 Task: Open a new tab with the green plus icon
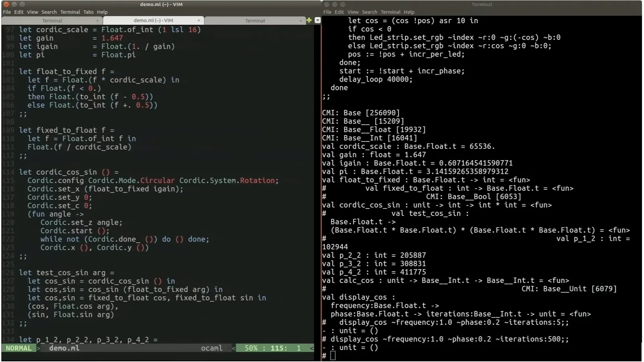309,20
